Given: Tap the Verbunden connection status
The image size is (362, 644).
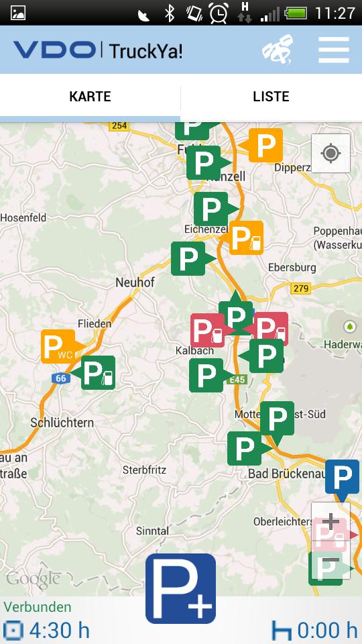Looking at the screenshot, I should [x=38, y=606].
